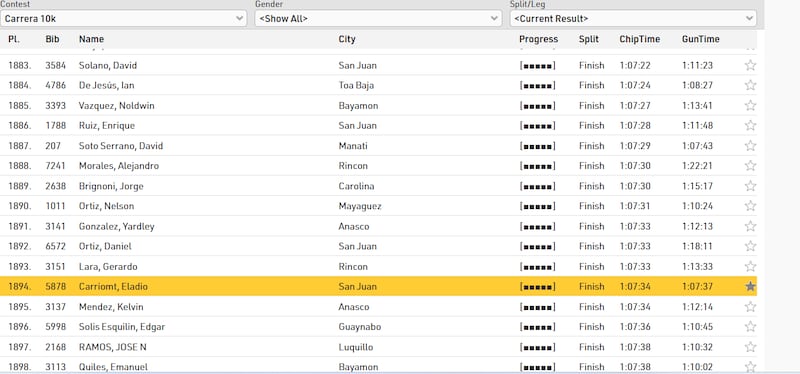This screenshot has width=800, height=374.
Task: Star Ortiz, Nelson from Mayaguez
Action: tap(750, 206)
